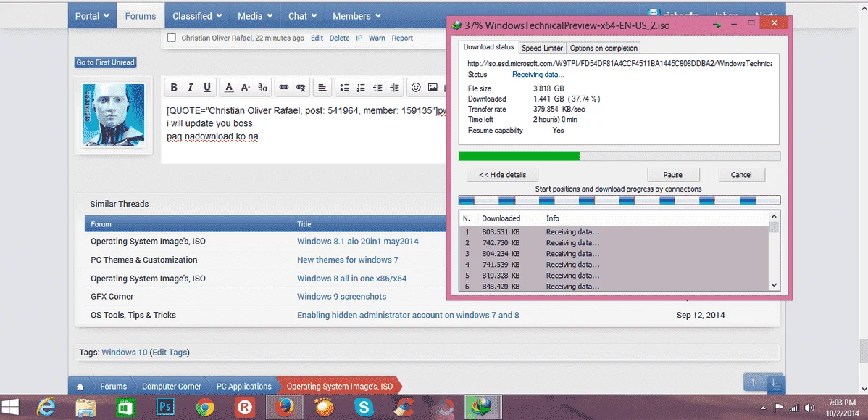Open the smilies picker in the editor

pos(417,88)
